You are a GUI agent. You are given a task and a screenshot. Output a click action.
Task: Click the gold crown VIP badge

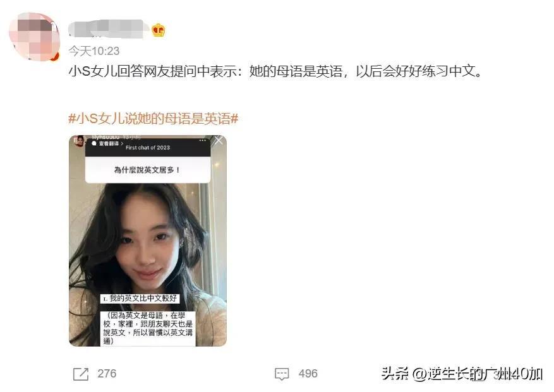point(159,31)
